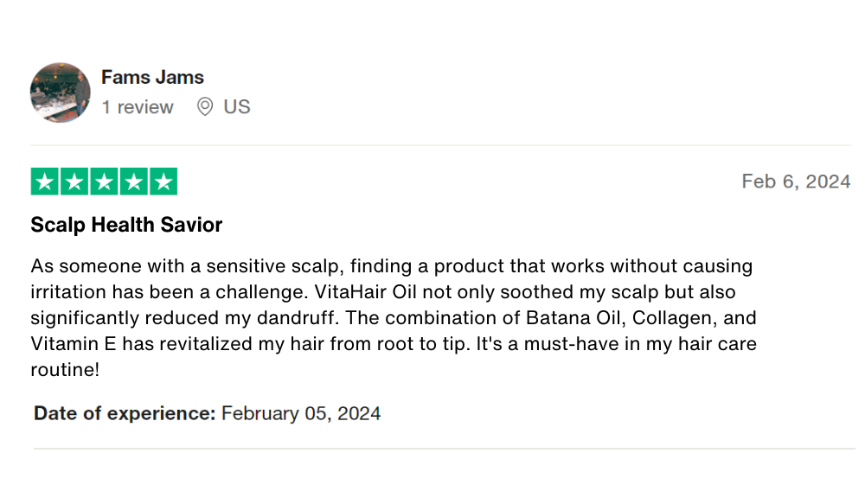The width and height of the screenshot is (865, 504).
Task: Click the second green rating star
Action: (x=74, y=182)
